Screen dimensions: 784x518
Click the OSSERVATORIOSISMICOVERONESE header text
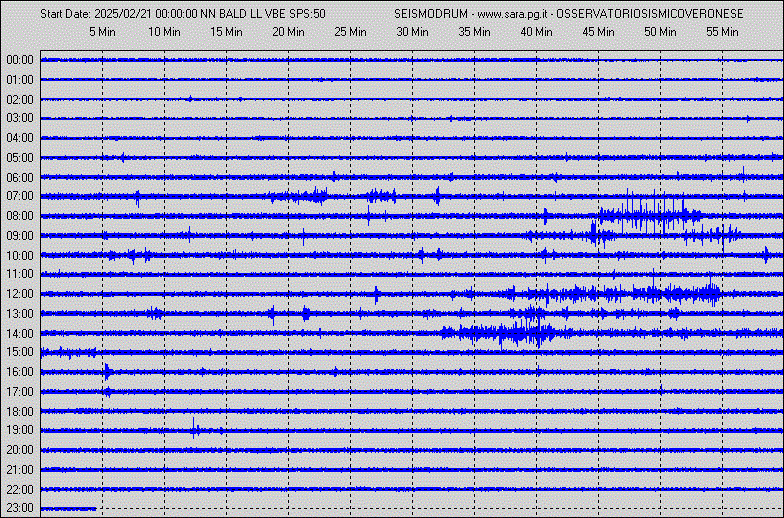click(650, 14)
